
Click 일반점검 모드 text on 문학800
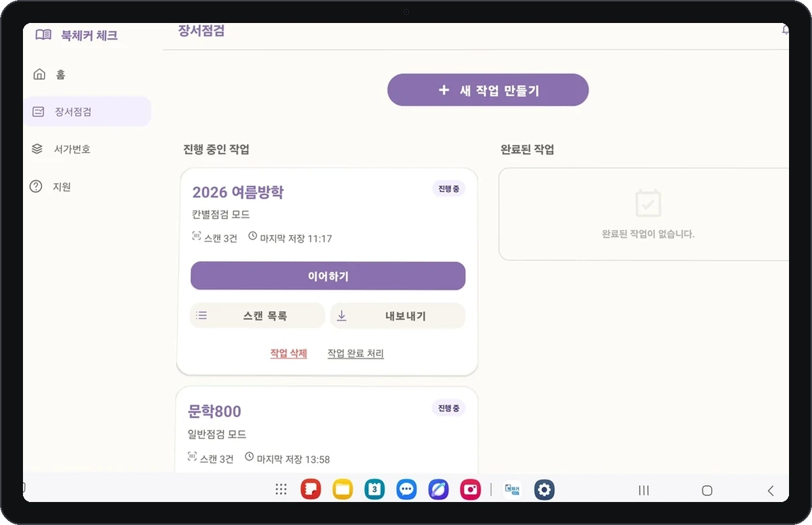(217, 434)
